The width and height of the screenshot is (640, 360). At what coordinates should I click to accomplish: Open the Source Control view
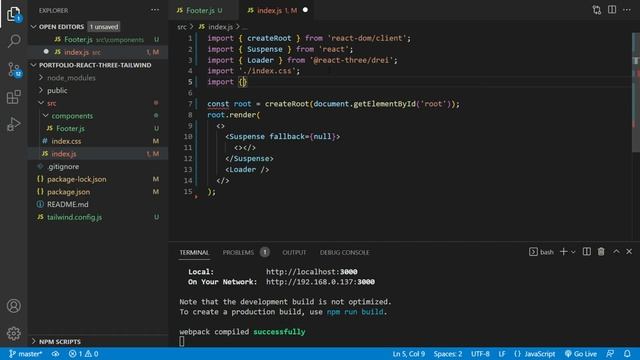14,70
